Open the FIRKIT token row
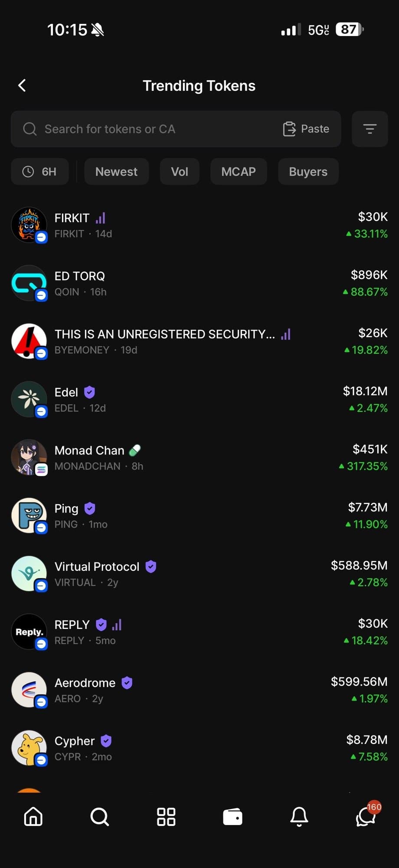This screenshot has width=399, height=868. 199,225
